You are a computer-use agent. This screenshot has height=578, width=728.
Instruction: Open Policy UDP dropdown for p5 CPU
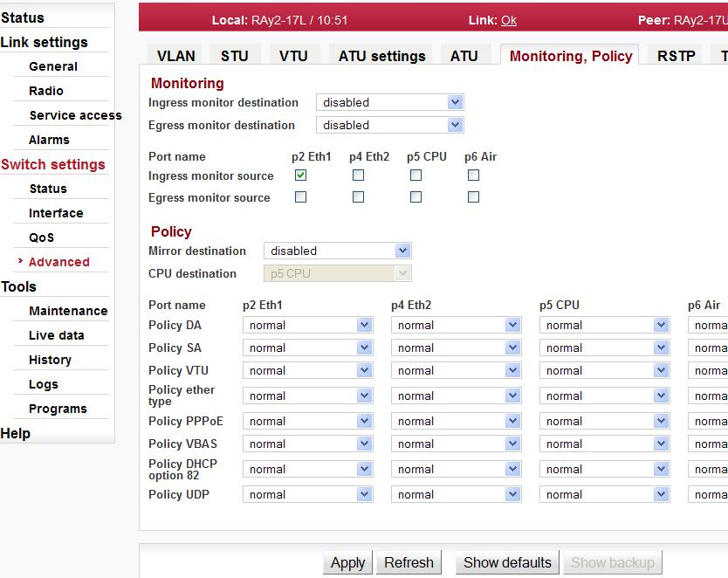pos(605,494)
